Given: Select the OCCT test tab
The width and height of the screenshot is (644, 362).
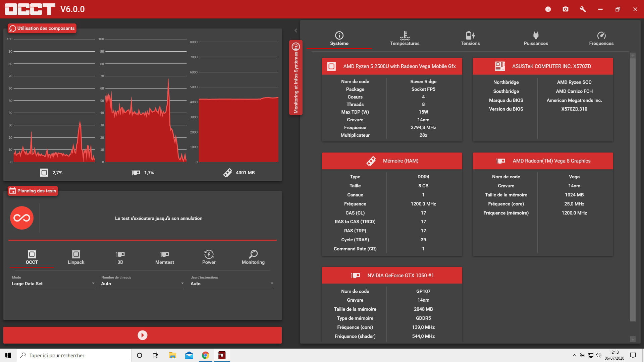Looking at the screenshot, I should click(x=32, y=257).
